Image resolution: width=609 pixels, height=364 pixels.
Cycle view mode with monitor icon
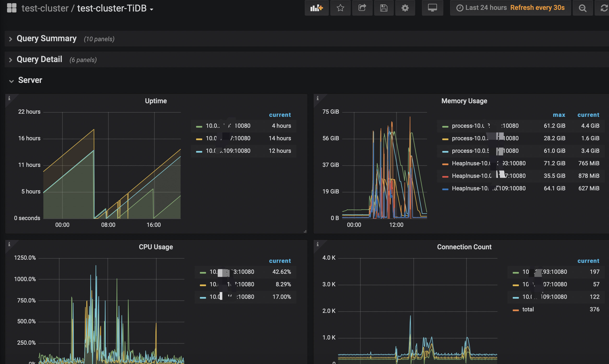tap(432, 8)
